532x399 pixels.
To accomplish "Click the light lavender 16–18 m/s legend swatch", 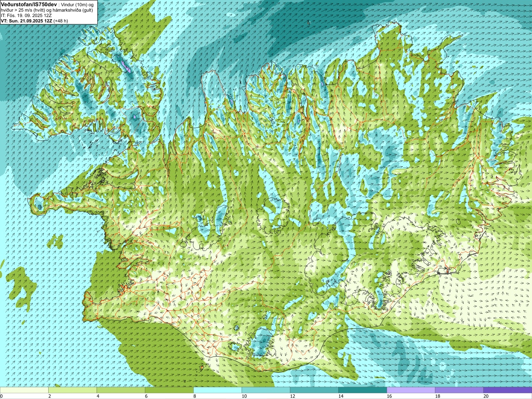I will 411,390.
